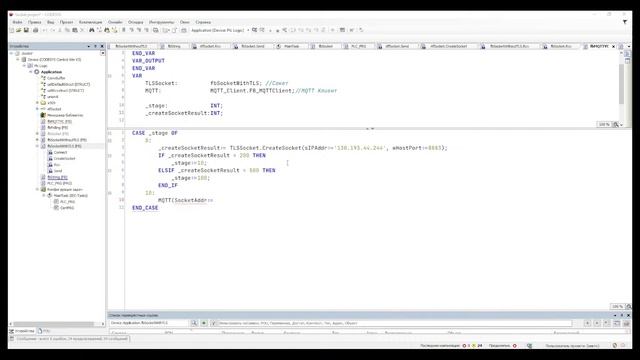The image size is (640, 360).
Task: Close the cross-reference list panel
Action: point(628,315)
